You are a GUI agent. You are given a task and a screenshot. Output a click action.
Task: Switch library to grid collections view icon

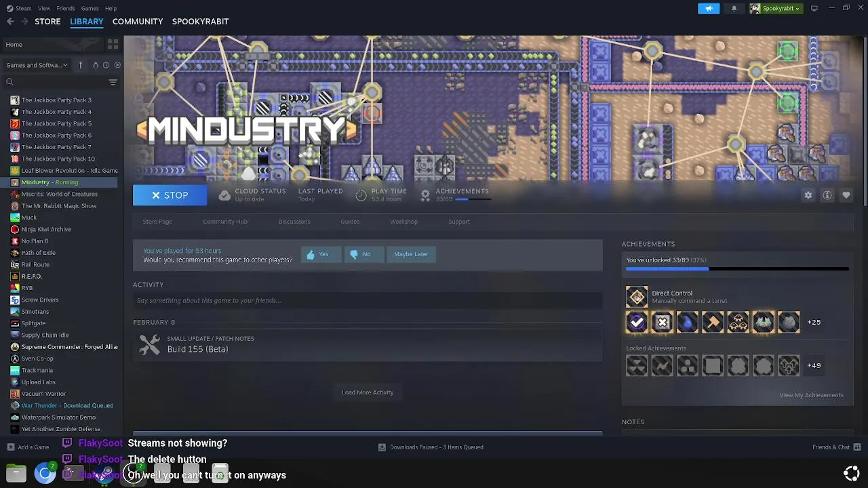pyautogui.click(x=113, y=44)
